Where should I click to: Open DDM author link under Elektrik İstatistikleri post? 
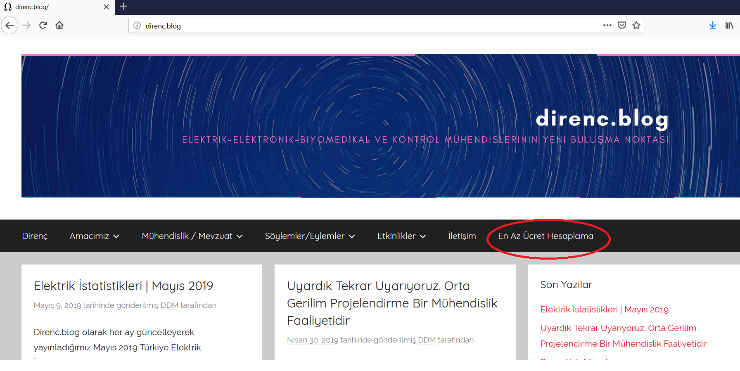[x=169, y=305]
